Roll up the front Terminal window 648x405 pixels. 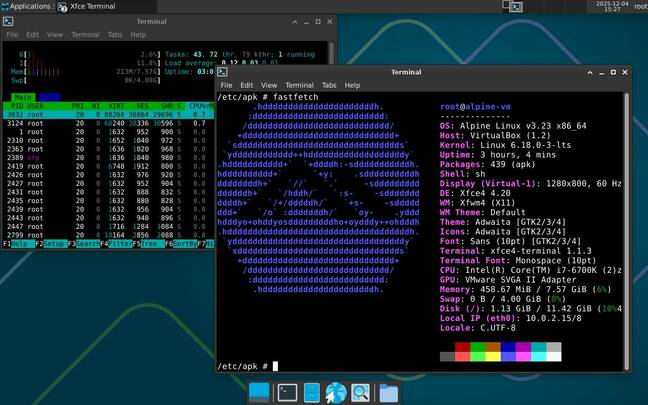590,72
